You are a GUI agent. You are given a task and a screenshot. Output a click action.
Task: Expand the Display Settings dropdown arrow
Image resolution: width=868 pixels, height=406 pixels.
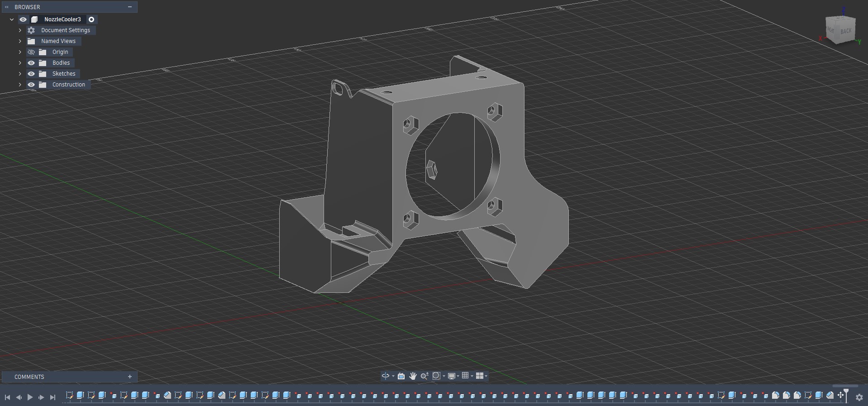458,376
